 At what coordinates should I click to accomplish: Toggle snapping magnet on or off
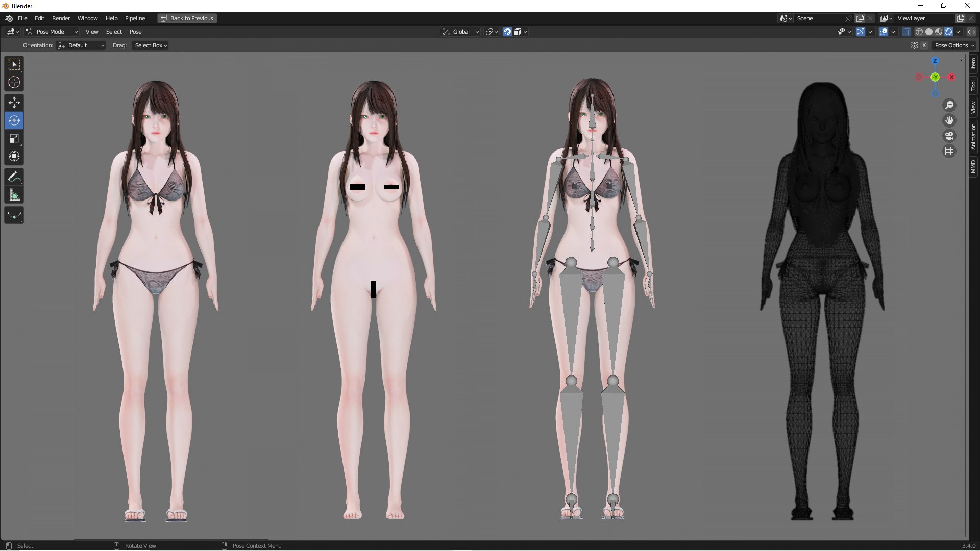[507, 32]
